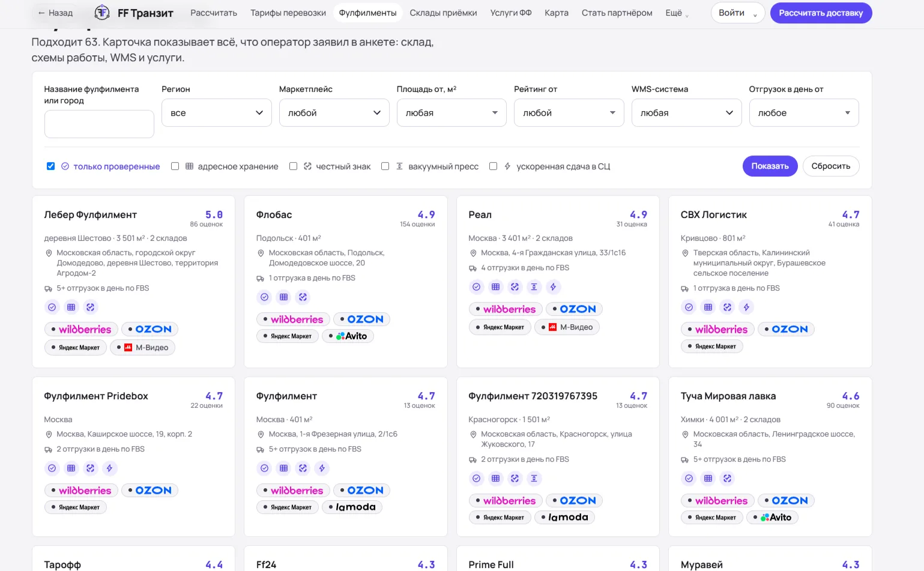Click verified badge icon on Туча Мировая лавка card

pos(689,479)
